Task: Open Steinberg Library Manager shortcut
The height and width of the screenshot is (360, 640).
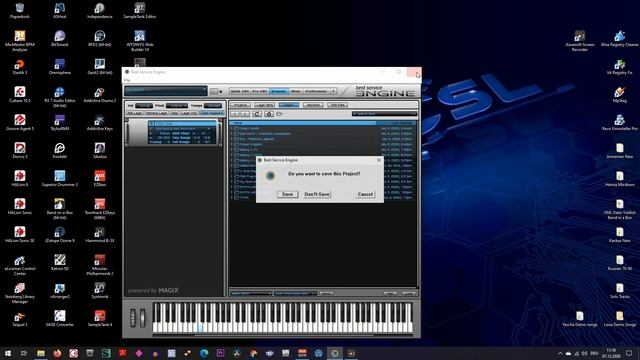Action: point(20,292)
